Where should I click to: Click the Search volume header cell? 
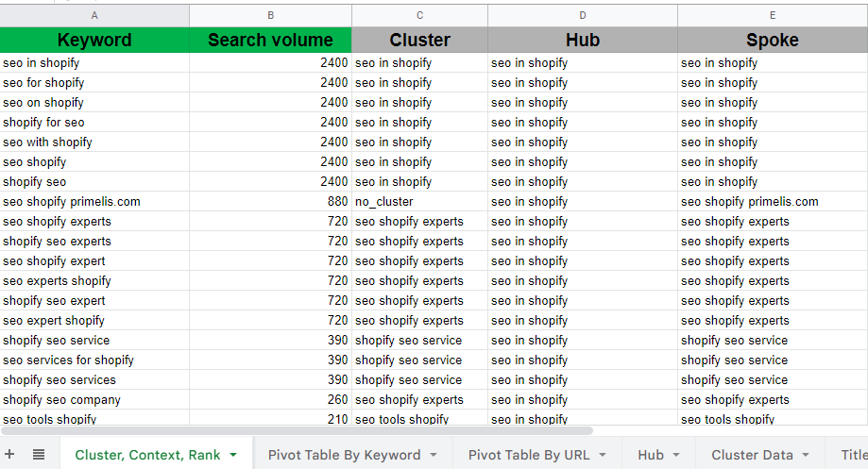click(x=270, y=40)
